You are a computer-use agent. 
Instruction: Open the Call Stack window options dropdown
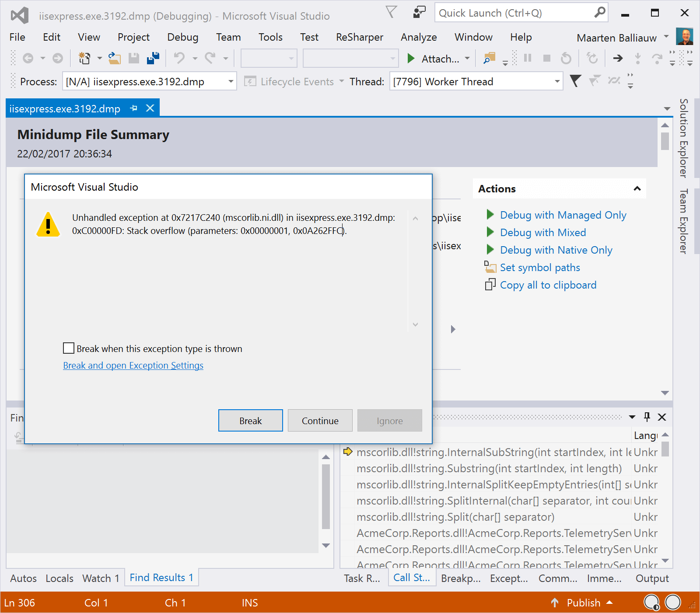[632, 417]
